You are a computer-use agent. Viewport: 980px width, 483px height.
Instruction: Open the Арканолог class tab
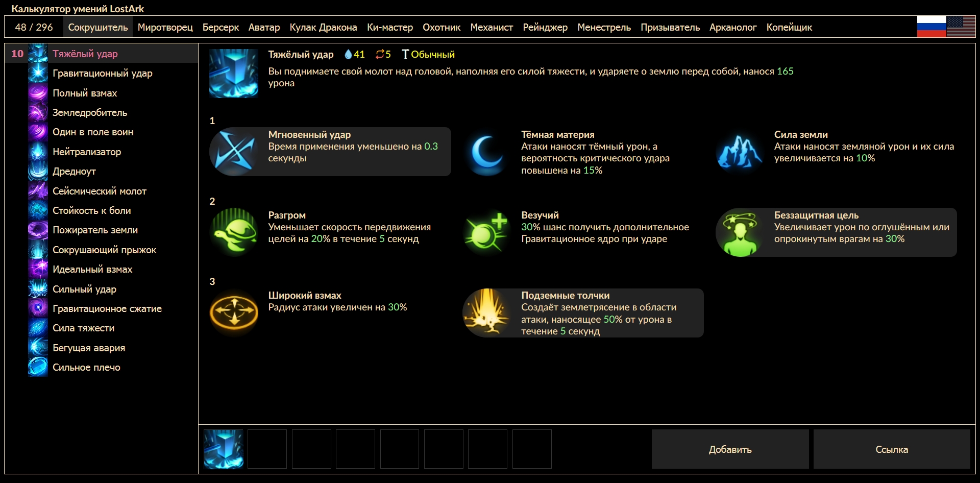(733, 27)
